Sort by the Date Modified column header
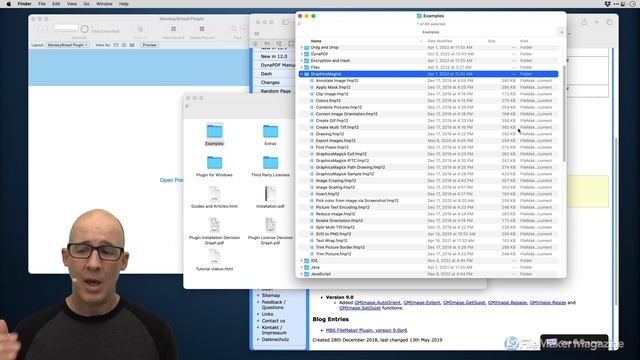Screen dimensions: 640x360 coord(440,41)
